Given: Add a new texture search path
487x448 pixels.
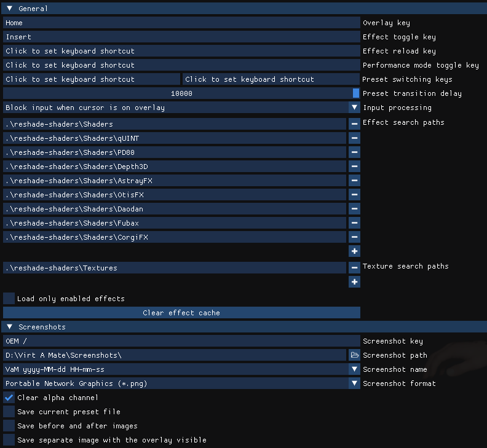Looking at the screenshot, I should click(x=354, y=282).
